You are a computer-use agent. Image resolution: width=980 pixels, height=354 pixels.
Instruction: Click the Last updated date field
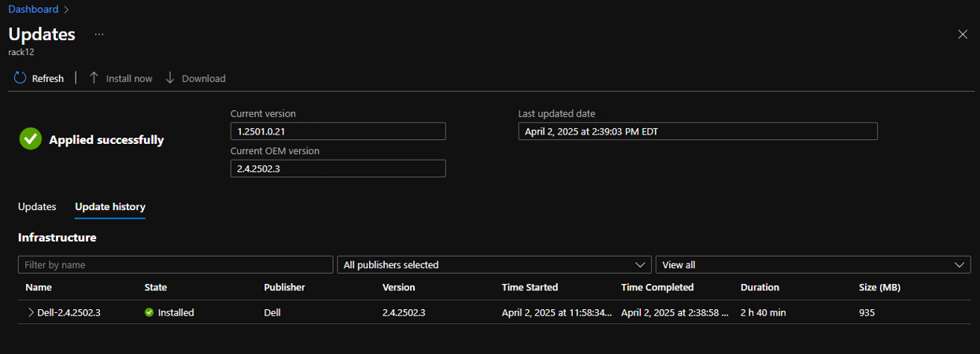click(697, 131)
